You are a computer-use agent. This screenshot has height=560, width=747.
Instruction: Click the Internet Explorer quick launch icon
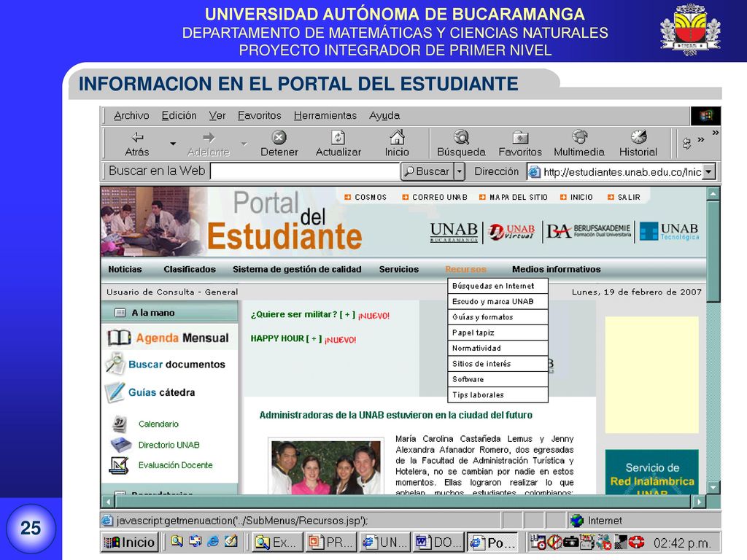tap(213, 542)
